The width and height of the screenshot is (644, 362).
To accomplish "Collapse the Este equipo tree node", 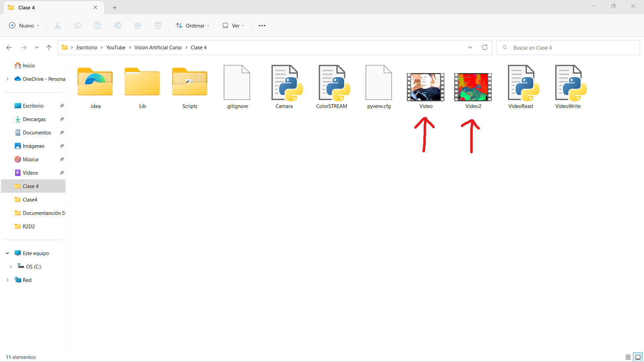I will tap(7, 253).
